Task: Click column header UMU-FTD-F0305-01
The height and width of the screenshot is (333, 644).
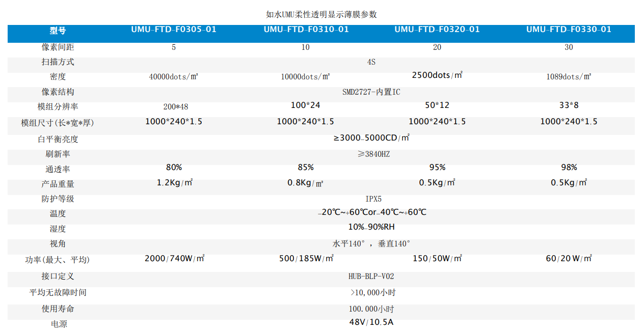Action: tap(174, 30)
